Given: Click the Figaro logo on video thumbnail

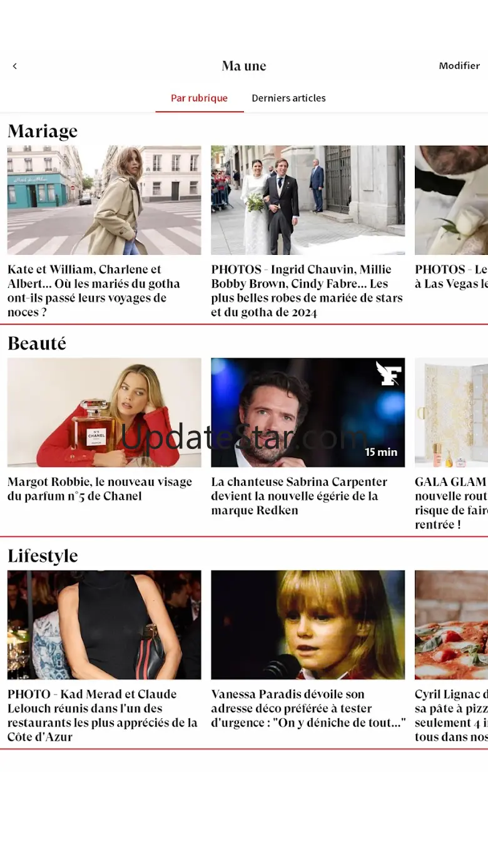Looking at the screenshot, I should click(x=388, y=373).
